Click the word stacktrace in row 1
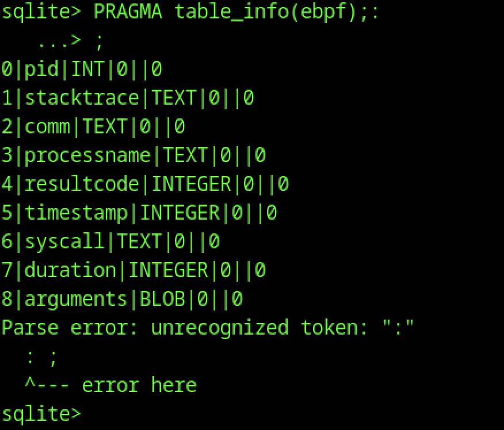This screenshot has height=430, width=504. 82,98
